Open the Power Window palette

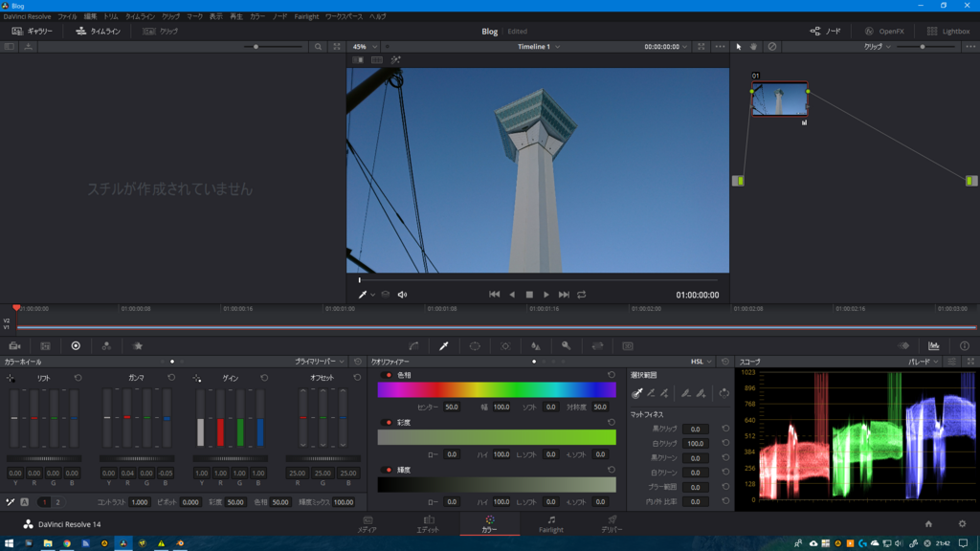coord(475,346)
